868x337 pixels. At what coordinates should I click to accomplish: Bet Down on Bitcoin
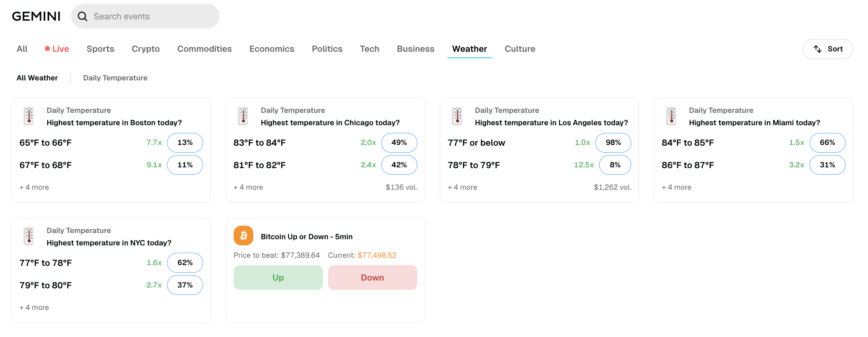click(x=372, y=277)
